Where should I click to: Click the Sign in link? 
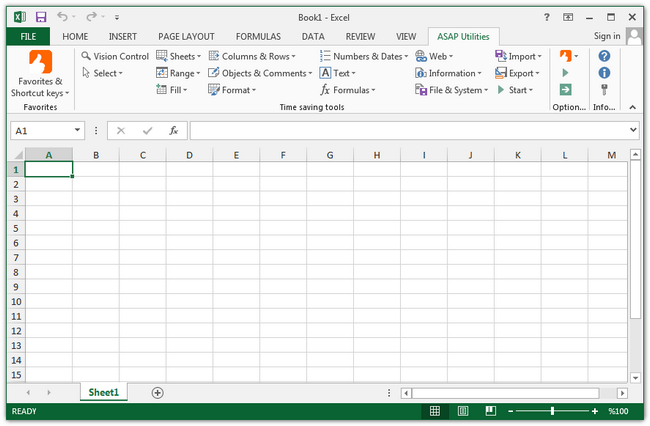(x=606, y=36)
